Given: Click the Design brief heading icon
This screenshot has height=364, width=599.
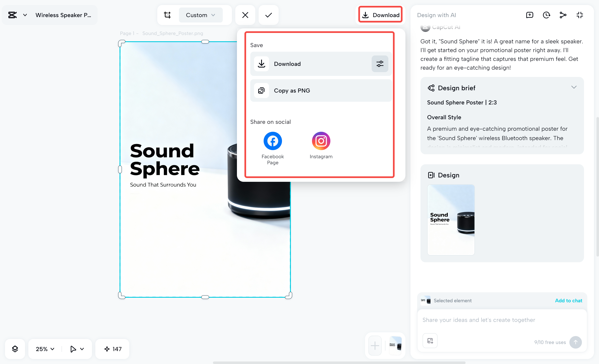Looking at the screenshot, I should click(431, 88).
